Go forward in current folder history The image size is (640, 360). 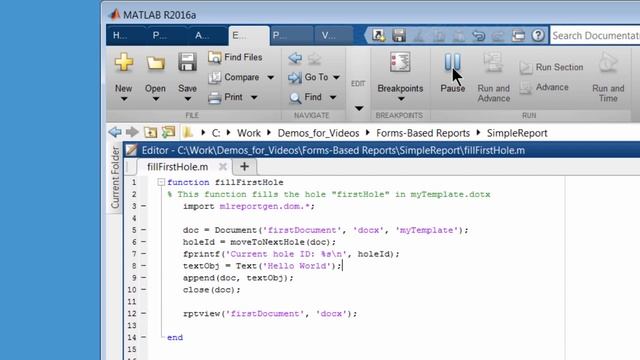point(132,132)
